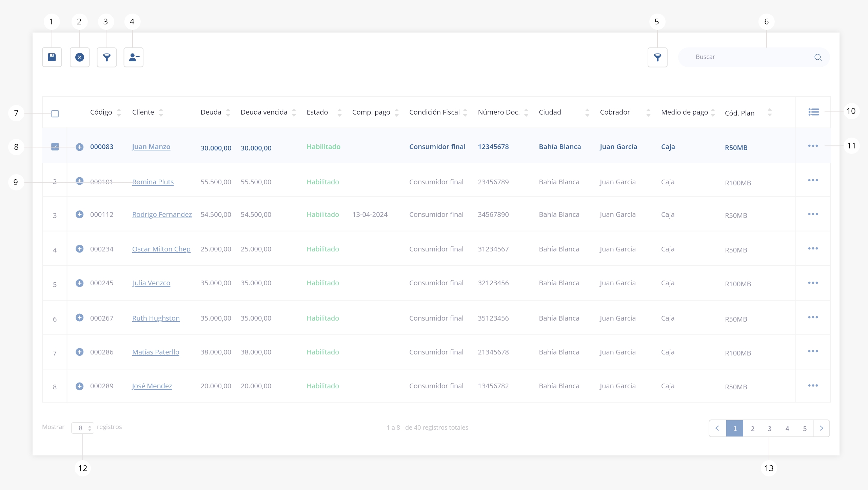Expand row 000267 with plus icon
The width and height of the screenshot is (868, 490).
(79, 318)
